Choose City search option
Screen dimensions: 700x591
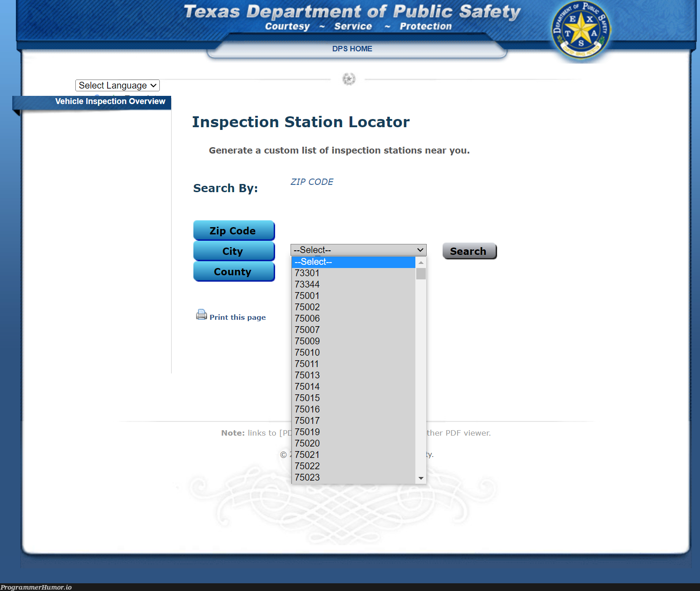pyautogui.click(x=234, y=251)
